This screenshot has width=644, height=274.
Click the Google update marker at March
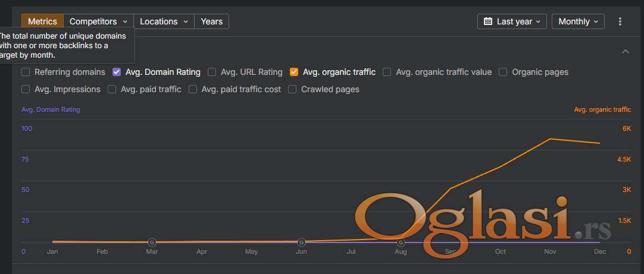click(x=152, y=242)
